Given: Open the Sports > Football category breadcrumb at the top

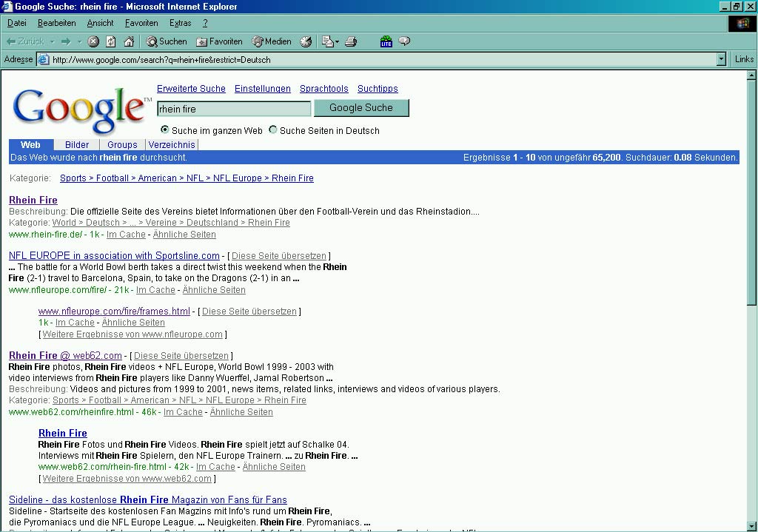Looking at the screenshot, I should [187, 178].
